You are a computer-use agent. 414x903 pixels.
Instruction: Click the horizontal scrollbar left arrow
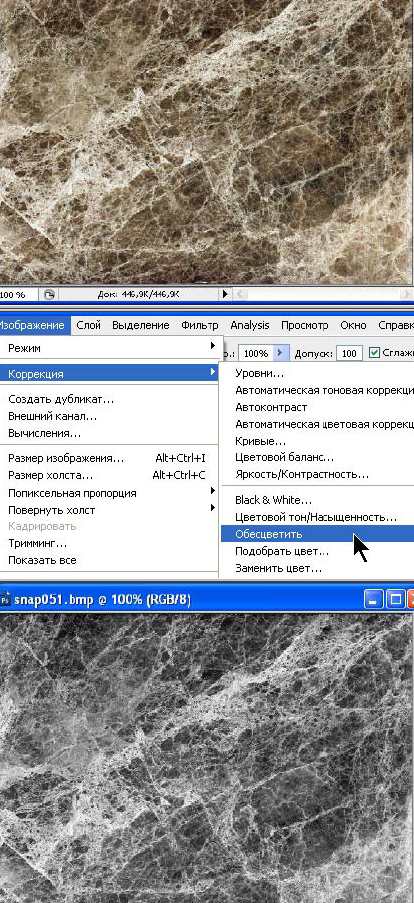pos(240,294)
